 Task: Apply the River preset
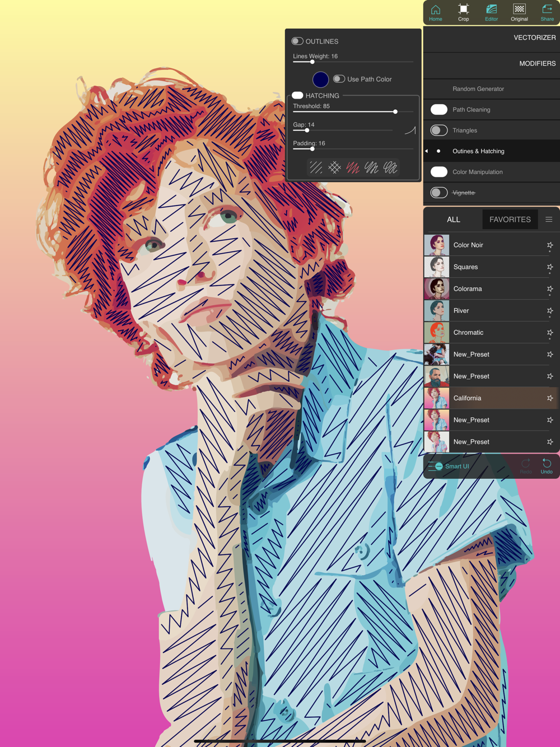pyautogui.click(x=492, y=311)
